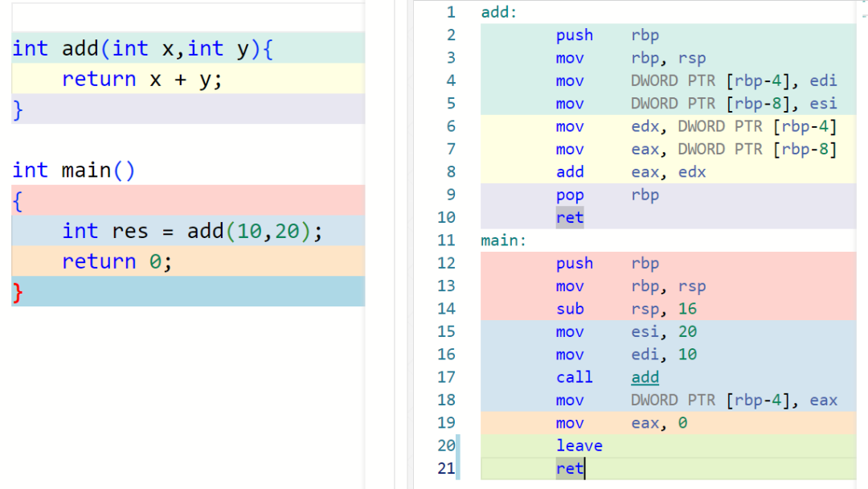Viewport: 868px width, 489px height.
Task: Click the "main:" label in the assembly
Action: click(x=503, y=240)
